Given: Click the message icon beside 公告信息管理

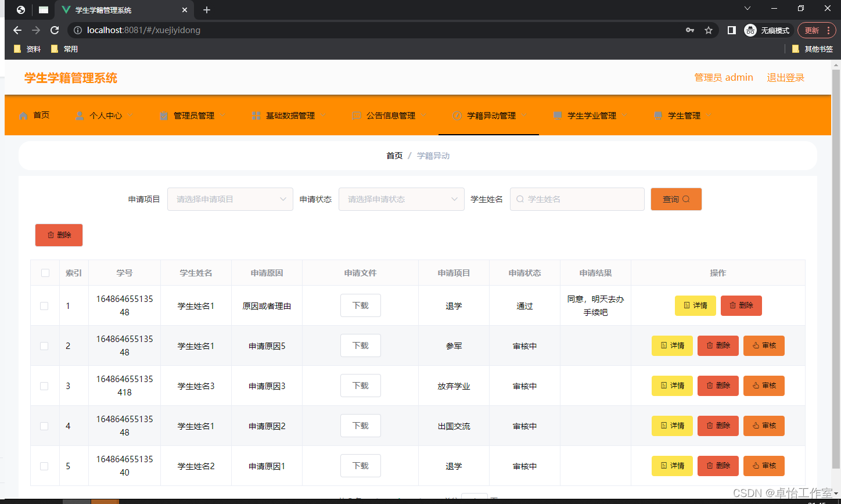Looking at the screenshot, I should tap(357, 116).
